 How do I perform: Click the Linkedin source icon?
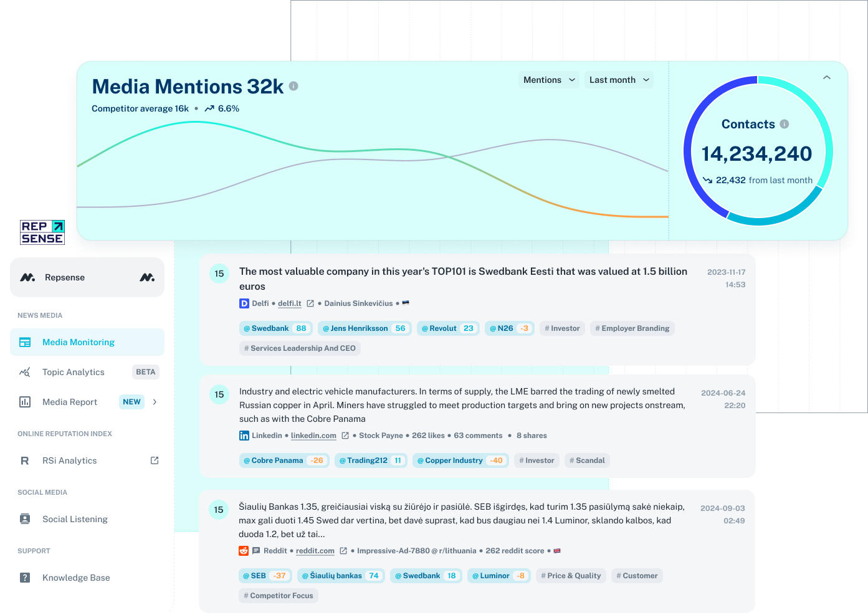click(244, 436)
